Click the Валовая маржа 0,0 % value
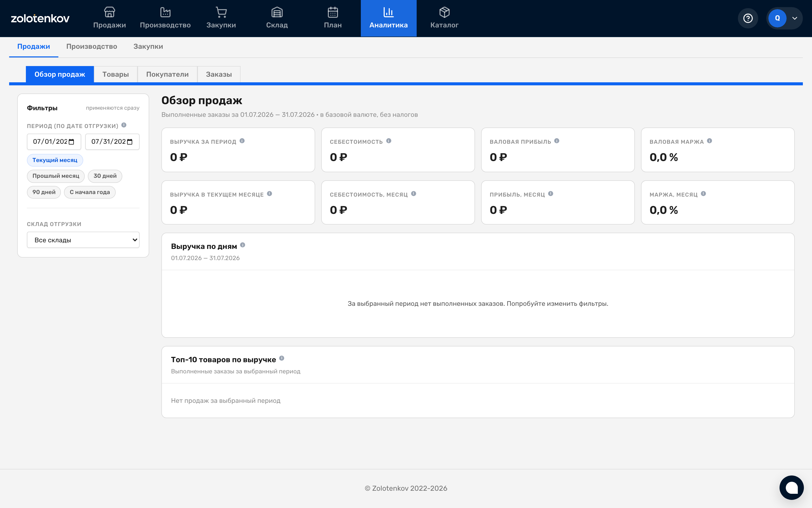Viewport: 812px width, 508px height. coord(664,157)
